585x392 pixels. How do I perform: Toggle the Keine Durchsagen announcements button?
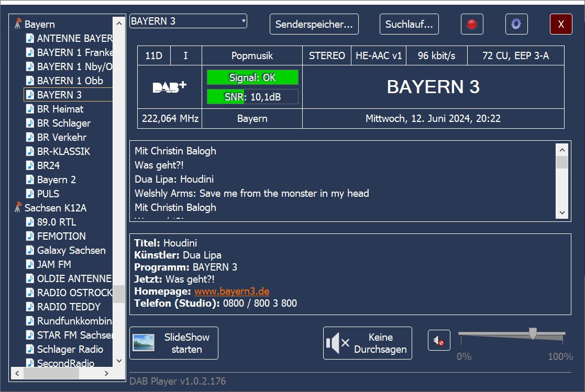[367, 343]
